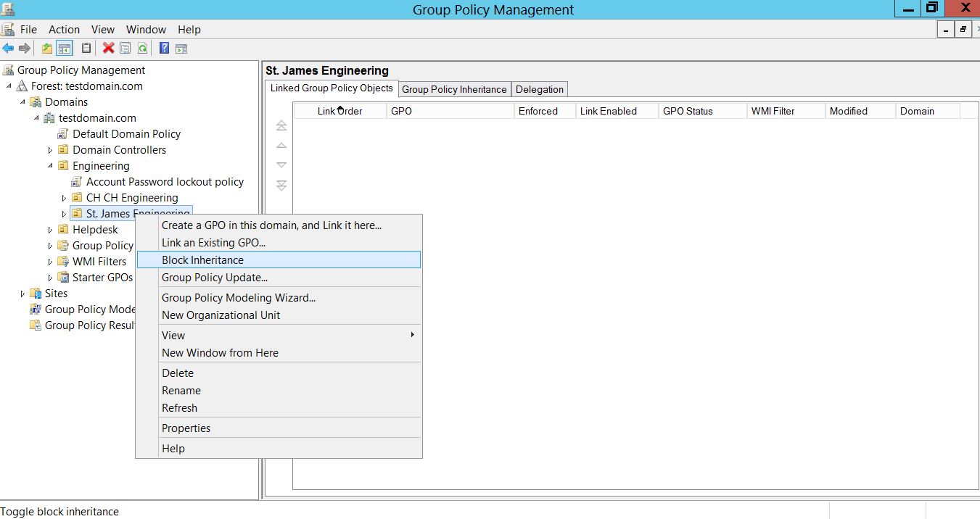This screenshot has height=519, width=980.
Task: Click the green Refresh toolbar icon
Action: 143,49
